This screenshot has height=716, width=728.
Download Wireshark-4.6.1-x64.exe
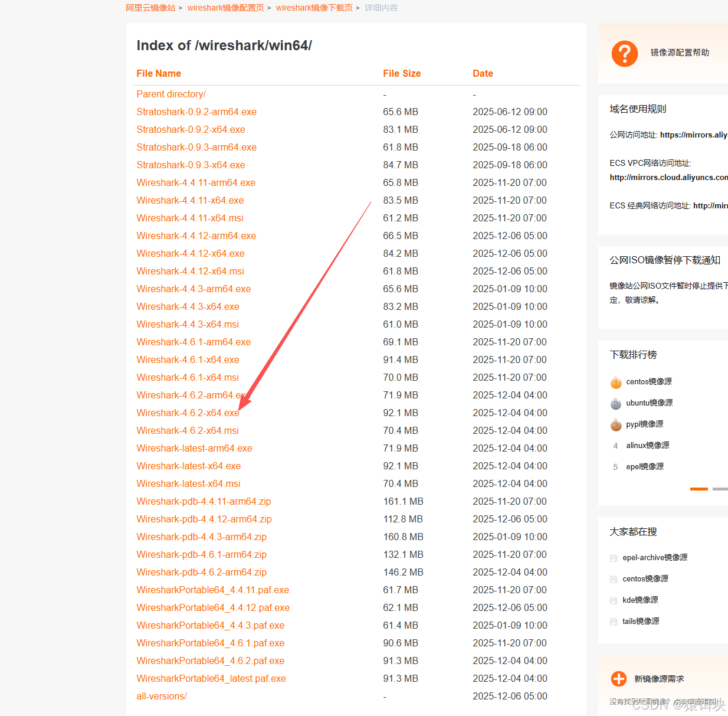(x=188, y=359)
